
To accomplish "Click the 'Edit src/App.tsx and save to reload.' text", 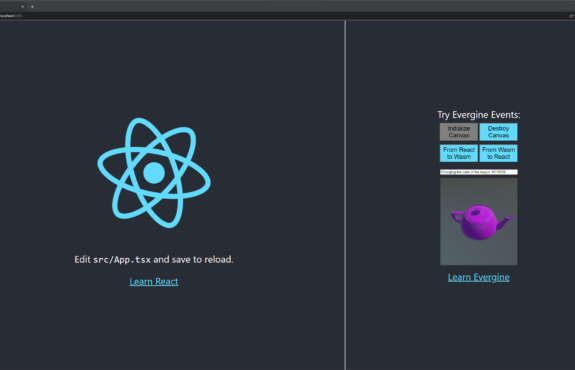I will (154, 260).
